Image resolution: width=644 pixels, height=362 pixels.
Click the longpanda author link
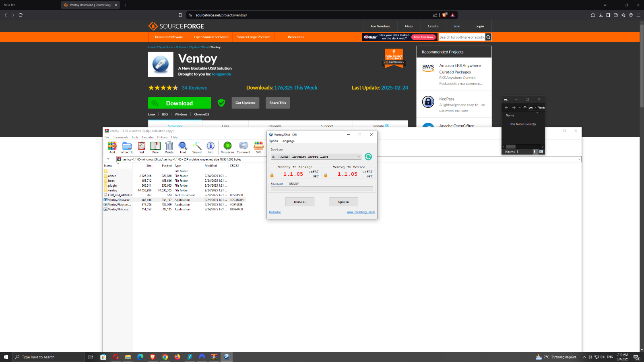(x=221, y=74)
